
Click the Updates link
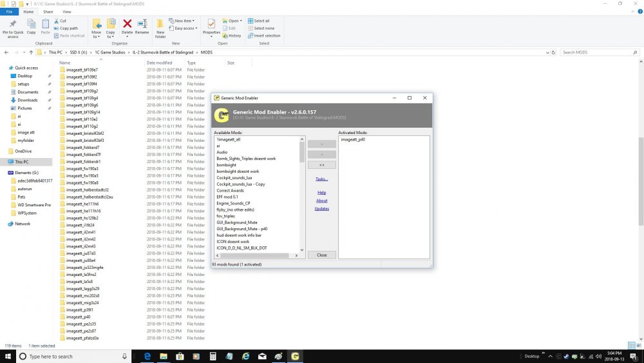pyautogui.click(x=321, y=208)
